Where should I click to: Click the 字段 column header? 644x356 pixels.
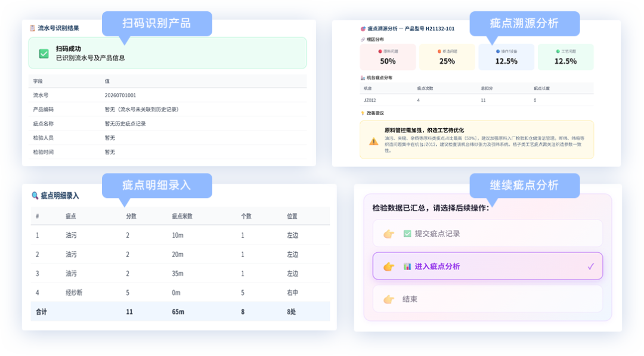38,81
